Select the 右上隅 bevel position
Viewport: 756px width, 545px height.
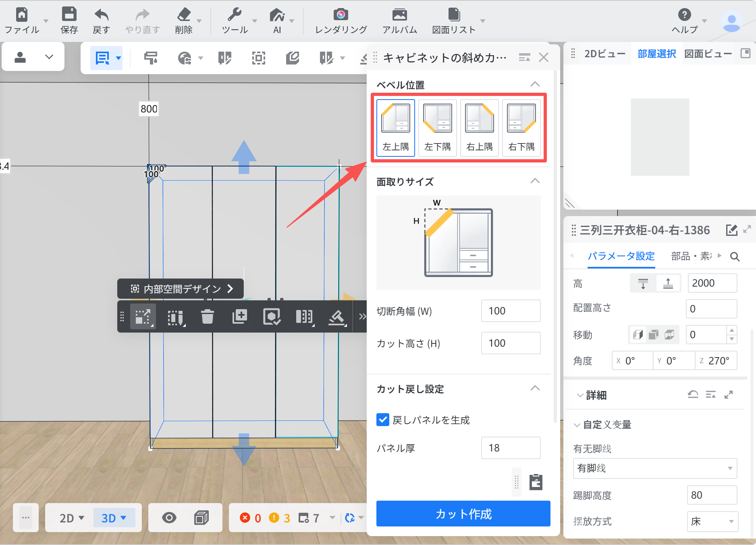point(480,128)
